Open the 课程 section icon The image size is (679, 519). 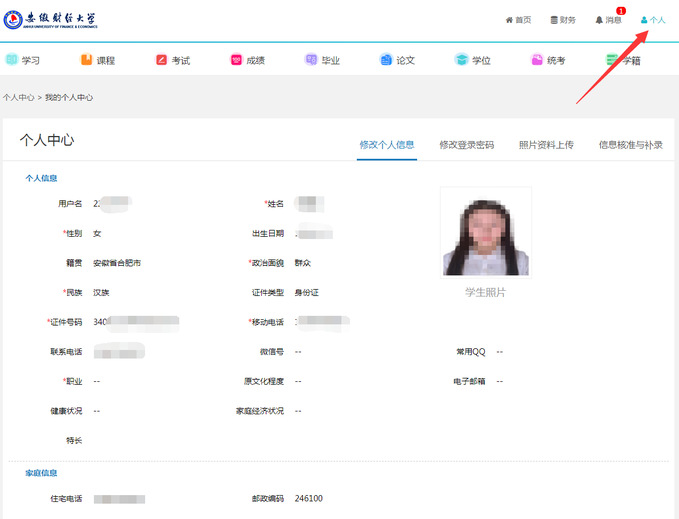click(x=86, y=60)
